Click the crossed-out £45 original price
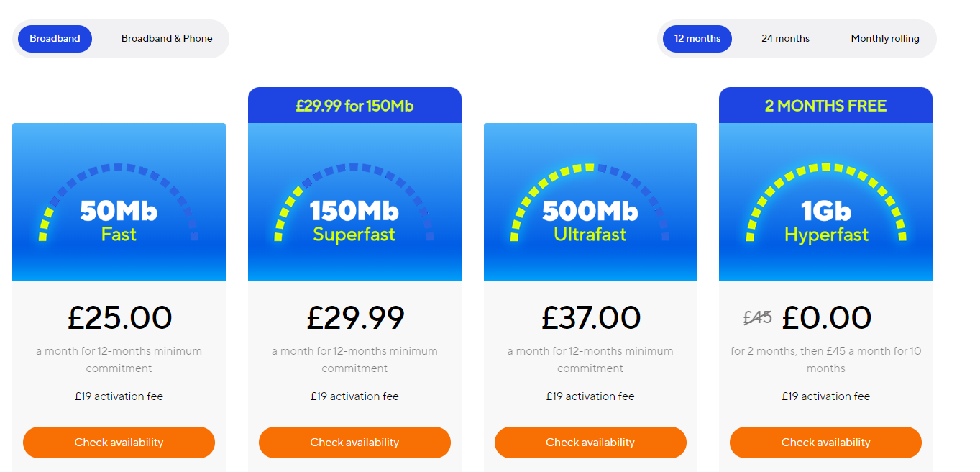 point(757,317)
